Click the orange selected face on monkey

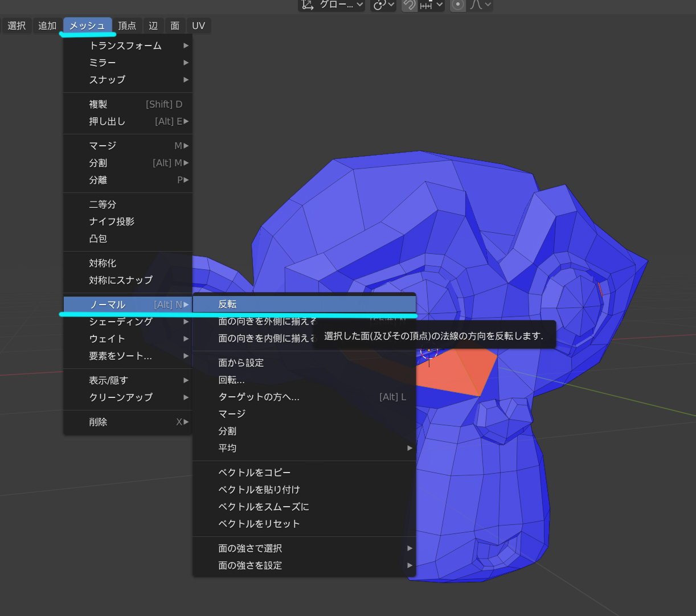click(456, 373)
